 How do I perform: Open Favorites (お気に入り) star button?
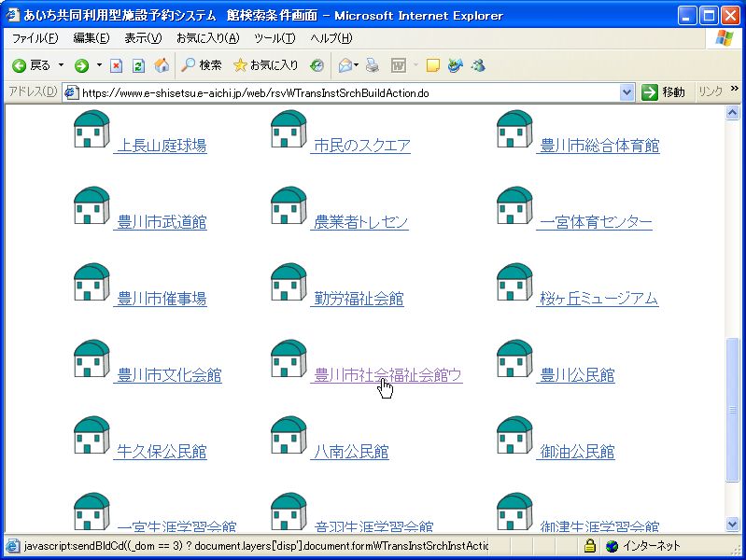pyautogui.click(x=266, y=65)
